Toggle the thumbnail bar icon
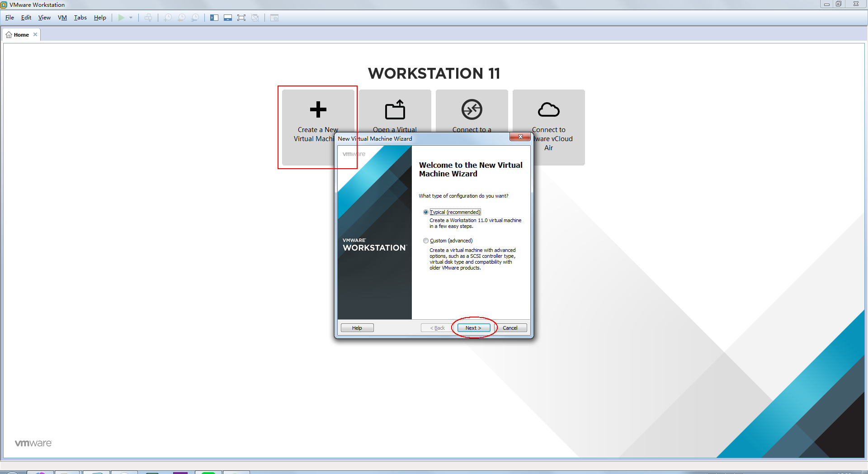Screen dimensions: 868x474 pos(228,18)
